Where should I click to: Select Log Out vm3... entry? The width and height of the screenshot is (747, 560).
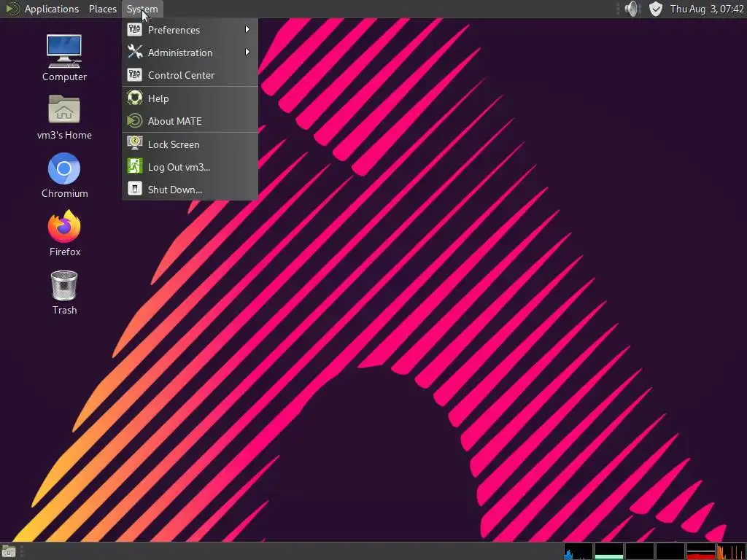[x=190, y=167]
